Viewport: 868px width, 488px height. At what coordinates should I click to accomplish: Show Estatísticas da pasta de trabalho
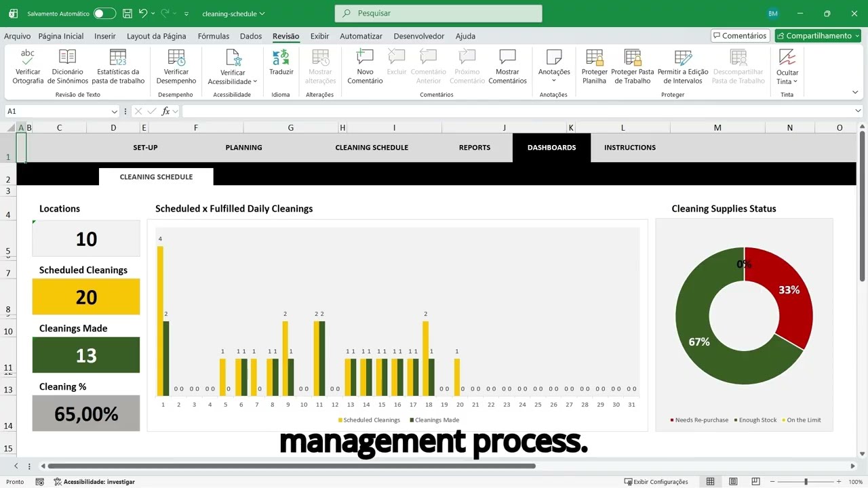(x=118, y=66)
